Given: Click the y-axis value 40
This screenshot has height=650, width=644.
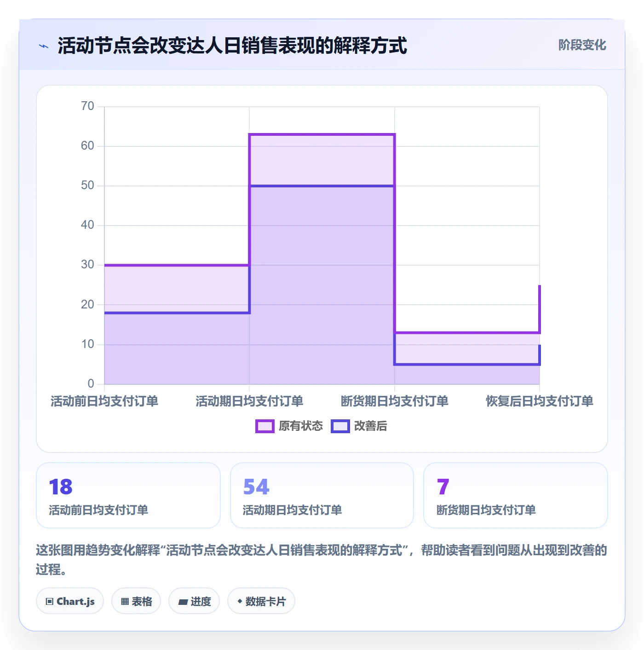Looking at the screenshot, I should point(87,225).
